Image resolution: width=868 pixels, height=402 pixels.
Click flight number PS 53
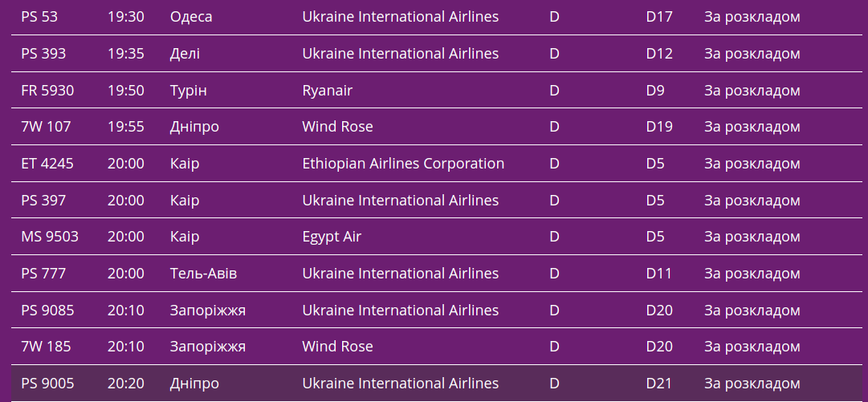pyautogui.click(x=39, y=17)
